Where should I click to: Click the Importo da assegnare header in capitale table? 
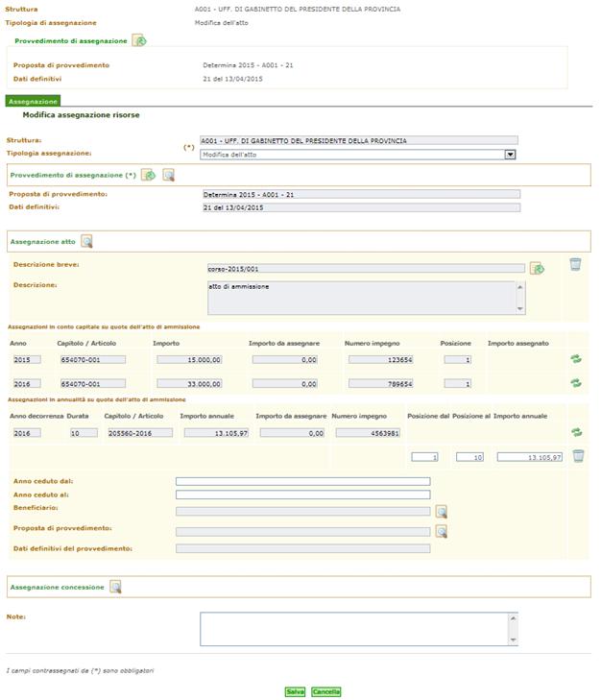point(284,344)
